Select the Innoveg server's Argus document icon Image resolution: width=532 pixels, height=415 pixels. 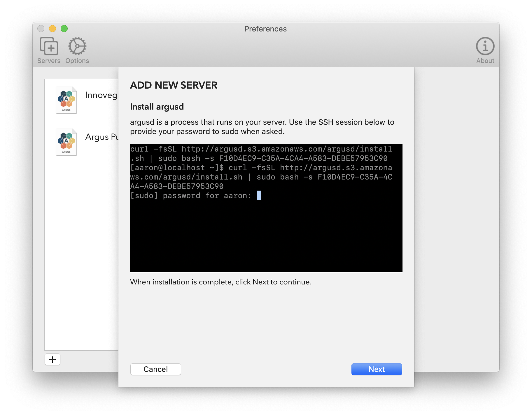[x=66, y=100]
